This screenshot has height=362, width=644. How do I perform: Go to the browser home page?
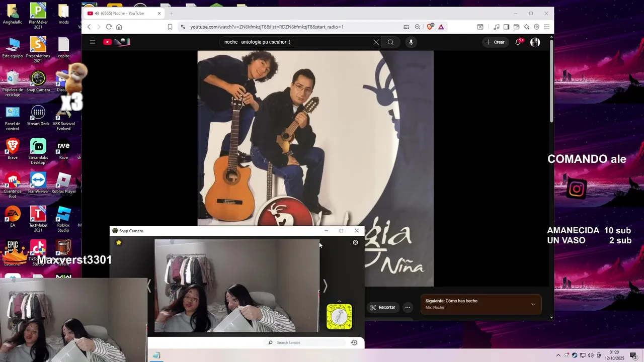point(119,27)
